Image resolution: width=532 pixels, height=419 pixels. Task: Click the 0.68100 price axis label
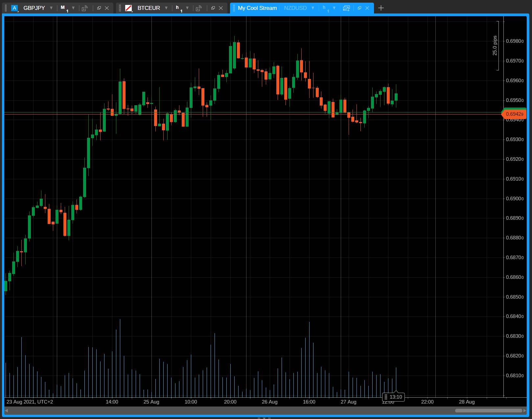click(515, 376)
